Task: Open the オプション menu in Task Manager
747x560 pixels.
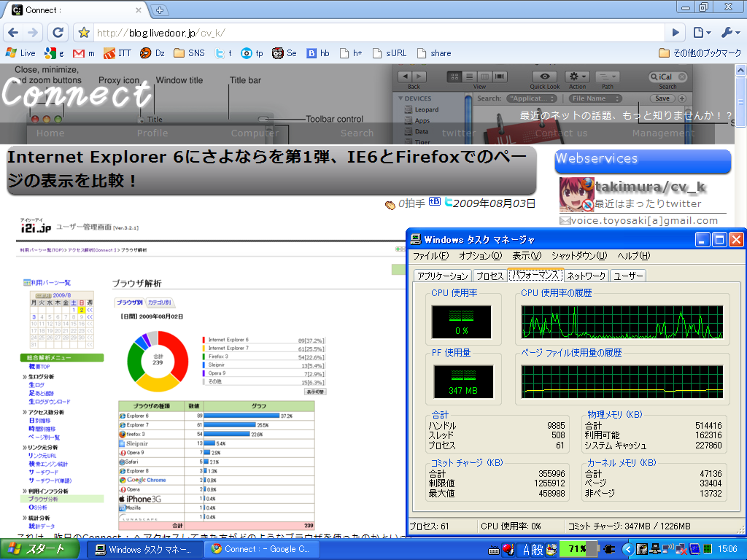Action: pyautogui.click(x=481, y=256)
